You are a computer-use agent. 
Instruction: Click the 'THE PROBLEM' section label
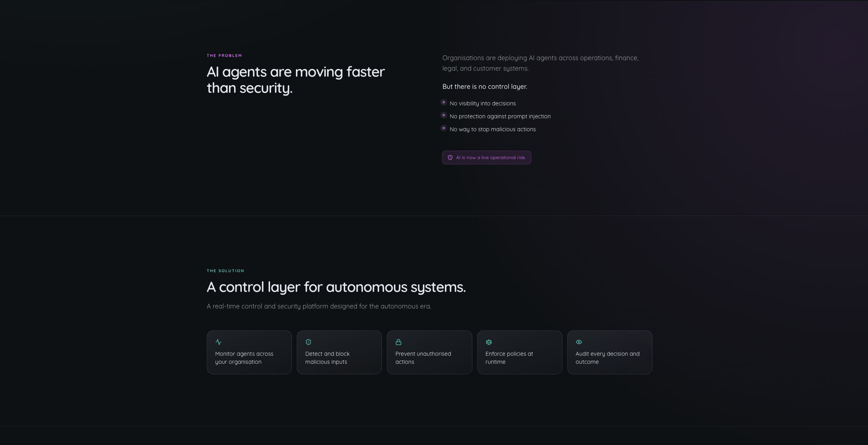coord(224,56)
